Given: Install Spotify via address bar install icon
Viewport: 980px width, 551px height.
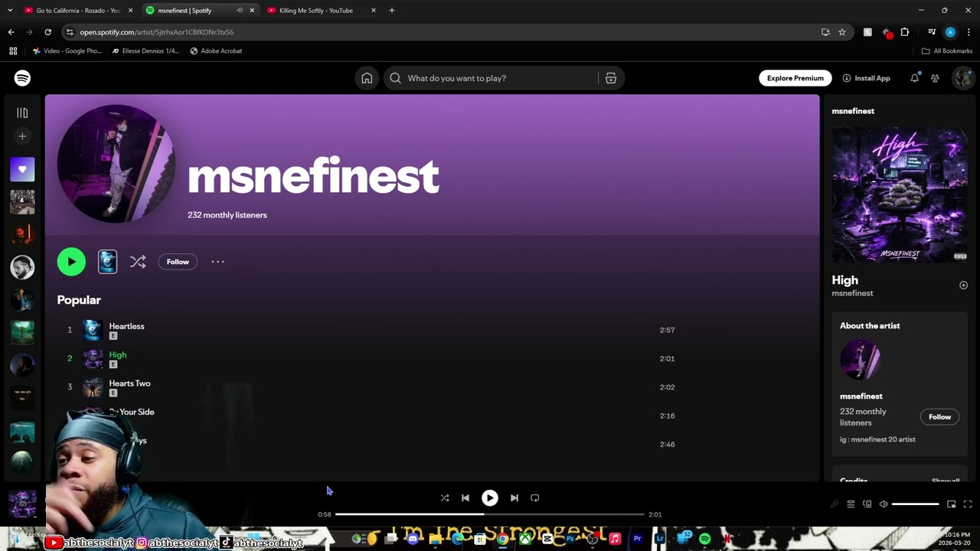Looking at the screenshot, I should (x=825, y=32).
